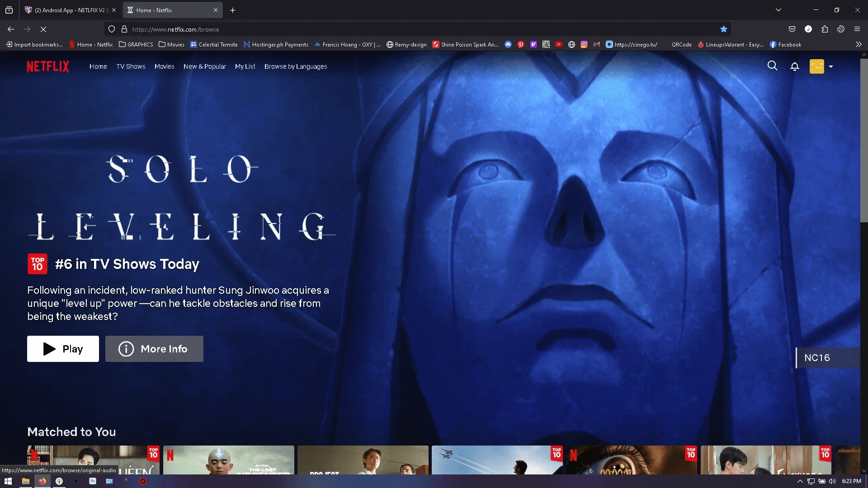Open the LineupsValorant bookmark
Image resolution: width=868 pixels, height=488 pixels.
coord(731,44)
